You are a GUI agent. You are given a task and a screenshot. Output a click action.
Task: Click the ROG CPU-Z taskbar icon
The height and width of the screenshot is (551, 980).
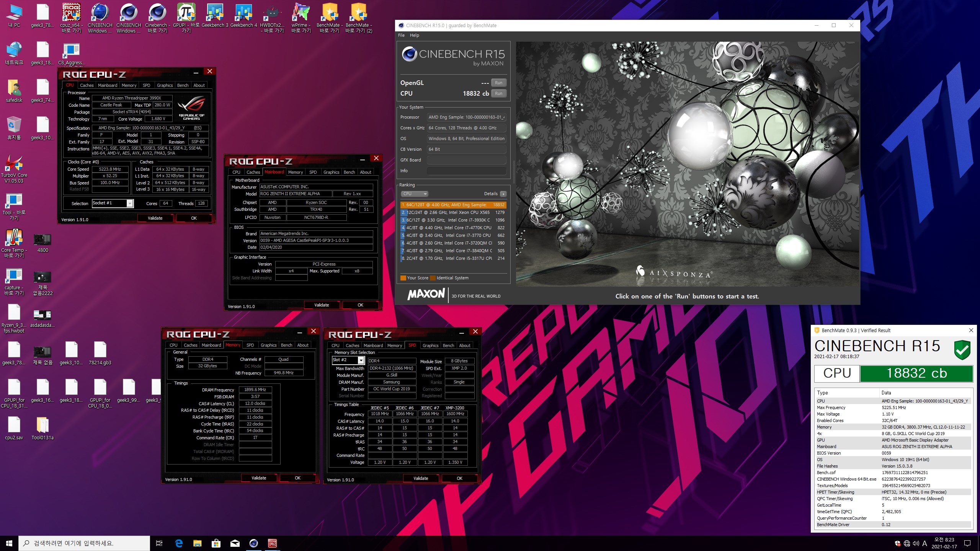click(x=272, y=543)
